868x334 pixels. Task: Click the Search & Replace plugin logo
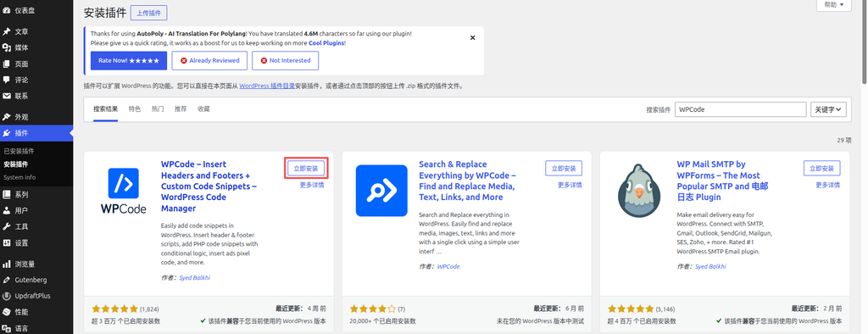pyautogui.click(x=381, y=191)
